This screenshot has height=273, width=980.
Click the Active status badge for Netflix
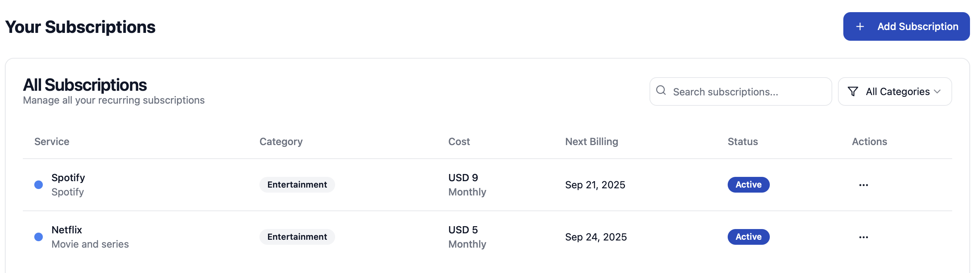pos(748,237)
